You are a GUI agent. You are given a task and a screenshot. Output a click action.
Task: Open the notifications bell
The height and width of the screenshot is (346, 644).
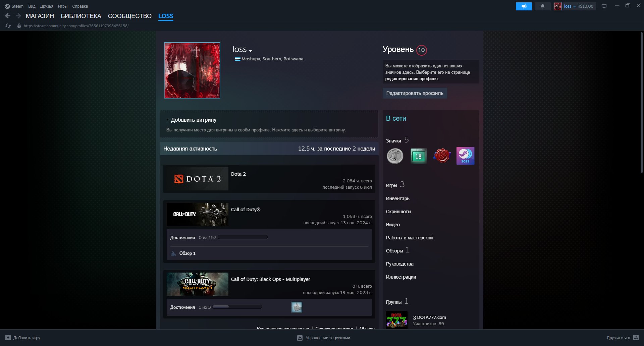[542, 6]
